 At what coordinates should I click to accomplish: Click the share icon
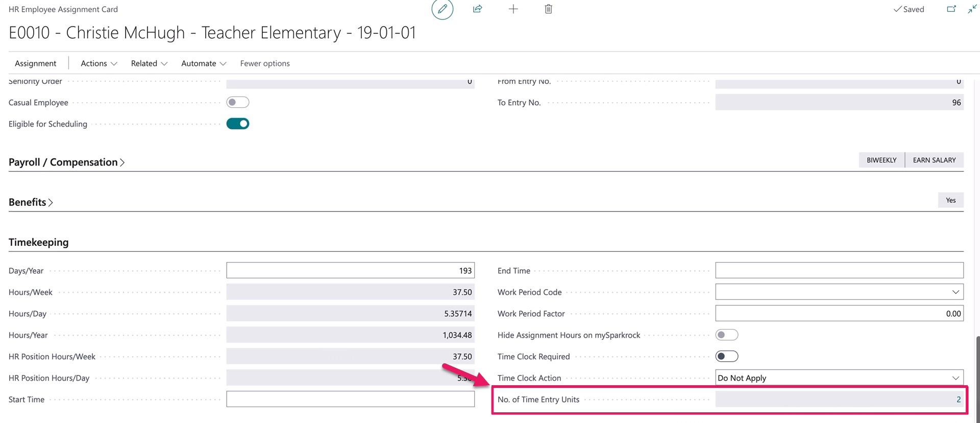(478, 9)
